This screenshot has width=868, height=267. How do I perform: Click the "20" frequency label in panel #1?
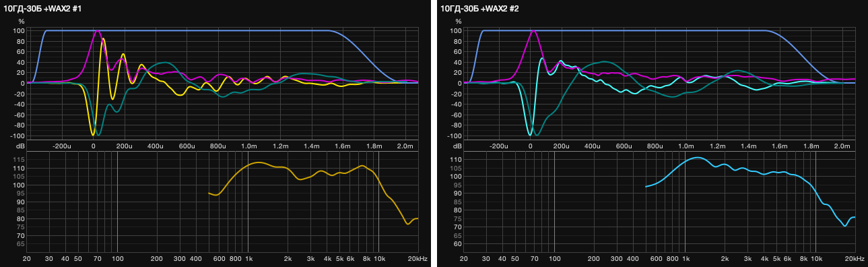pyautogui.click(x=27, y=259)
